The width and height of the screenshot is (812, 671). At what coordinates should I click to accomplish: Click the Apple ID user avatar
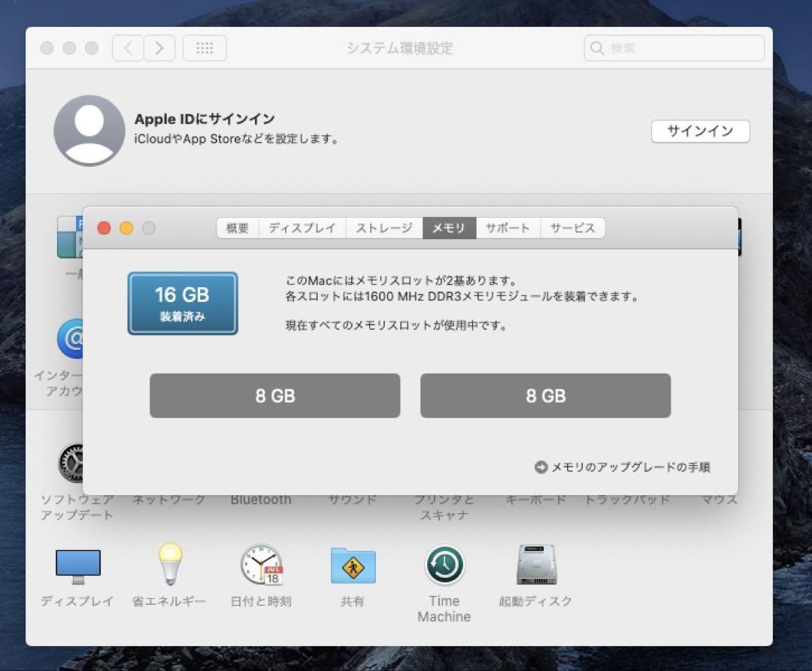[x=89, y=131]
